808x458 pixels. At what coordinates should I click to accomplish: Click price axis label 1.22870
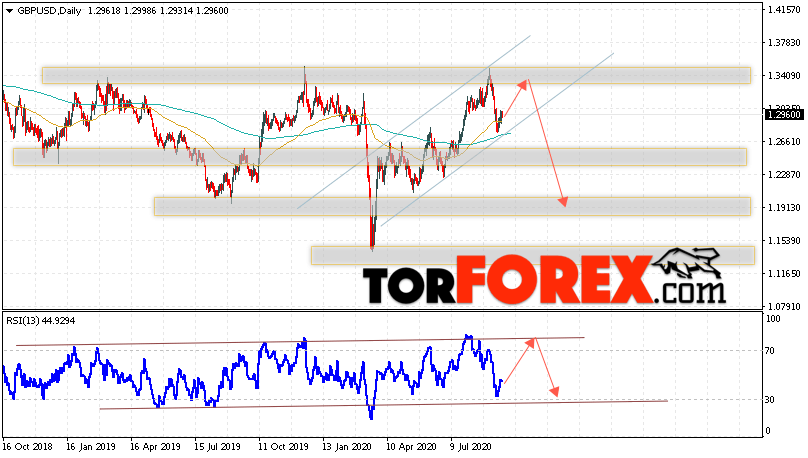pyautogui.click(x=784, y=175)
